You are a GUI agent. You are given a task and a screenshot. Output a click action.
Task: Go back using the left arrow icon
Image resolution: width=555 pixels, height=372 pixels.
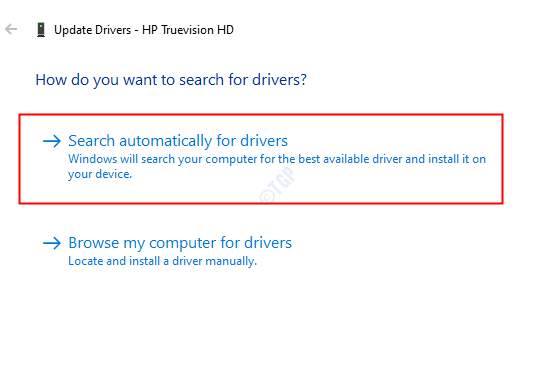pyautogui.click(x=11, y=29)
